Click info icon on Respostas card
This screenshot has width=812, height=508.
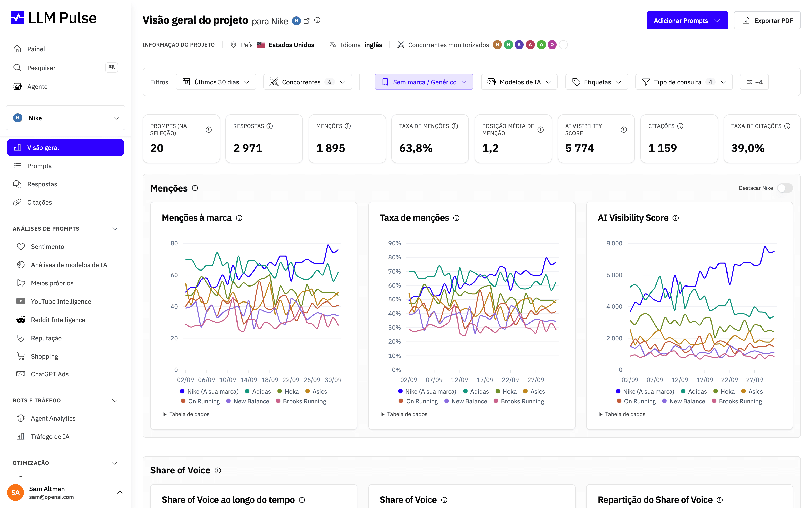pos(269,126)
